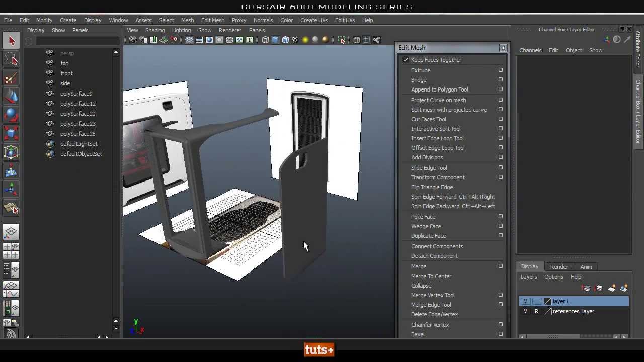Open Poke Face options box

(x=501, y=217)
